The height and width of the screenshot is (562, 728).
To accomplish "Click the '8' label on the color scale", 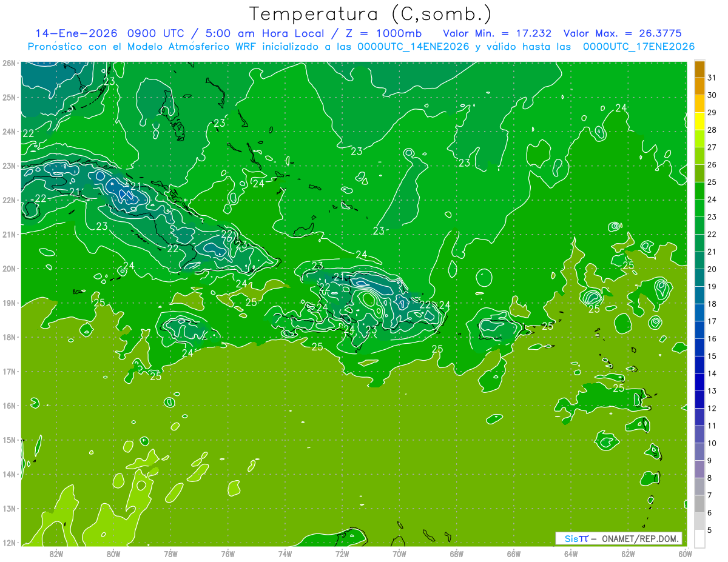I will (710, 478).
